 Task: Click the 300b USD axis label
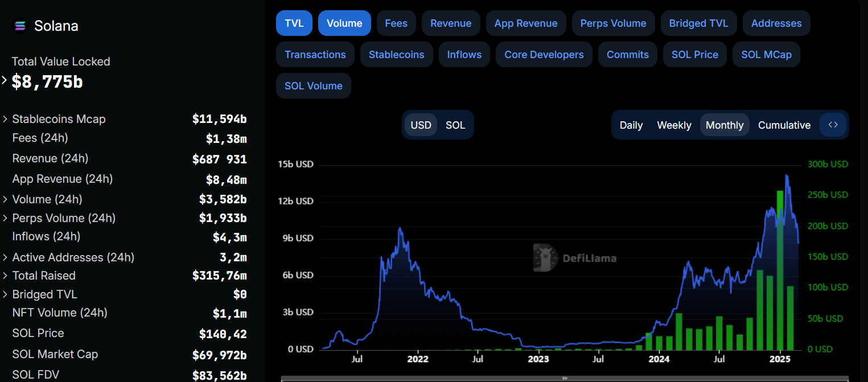(828, 164)
